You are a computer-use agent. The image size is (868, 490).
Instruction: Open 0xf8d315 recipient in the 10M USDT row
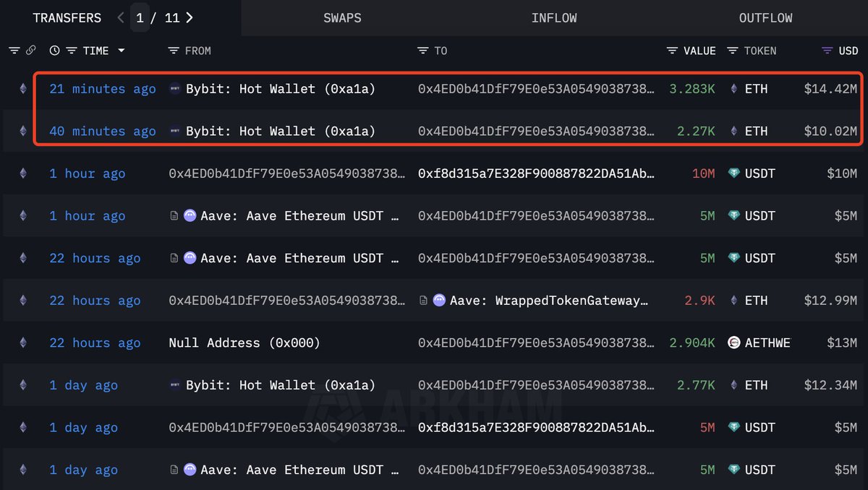[x=537, y=173]
